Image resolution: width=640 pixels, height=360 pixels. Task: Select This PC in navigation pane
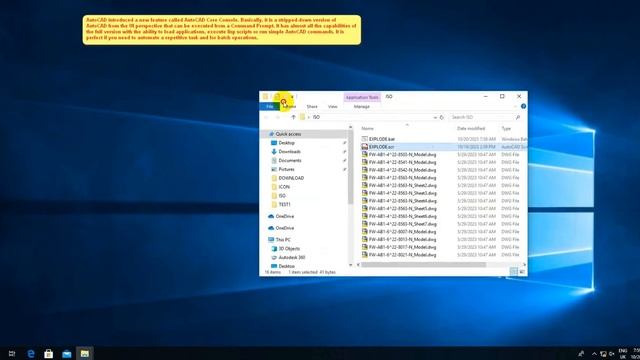click(x=283, y=240)
